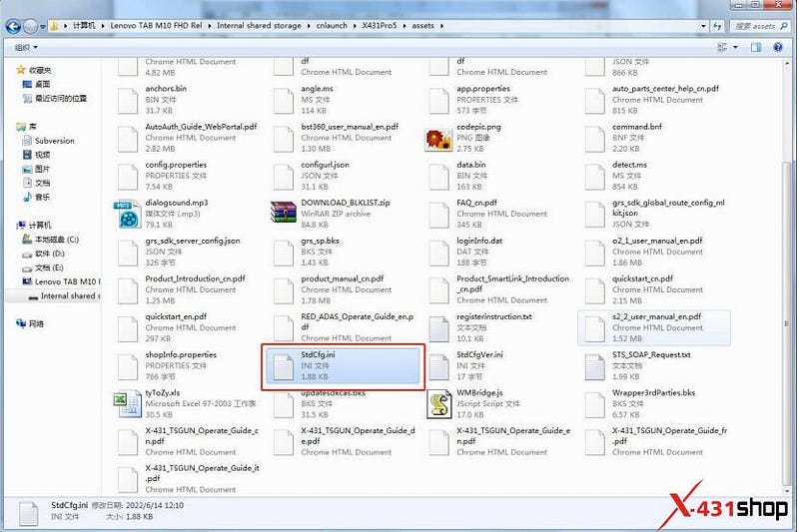Select the STS_SOAP_Request.txt file icon

point(594,366)
